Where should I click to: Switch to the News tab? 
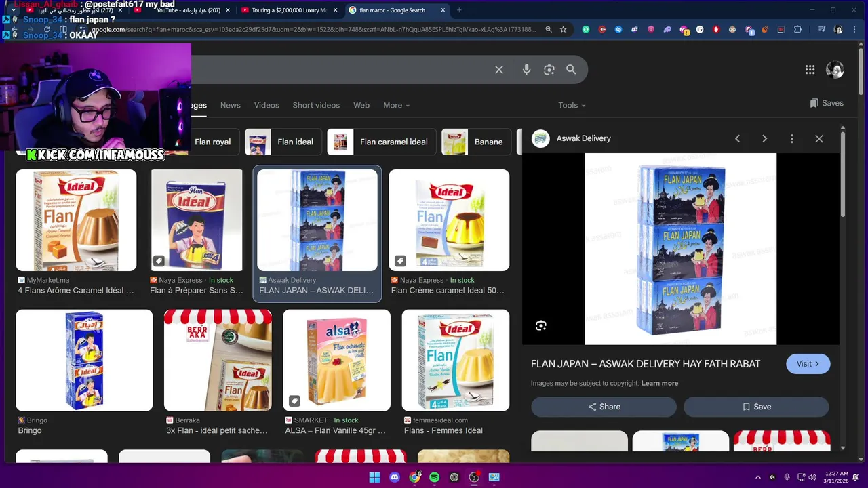(x=230, y=105)
